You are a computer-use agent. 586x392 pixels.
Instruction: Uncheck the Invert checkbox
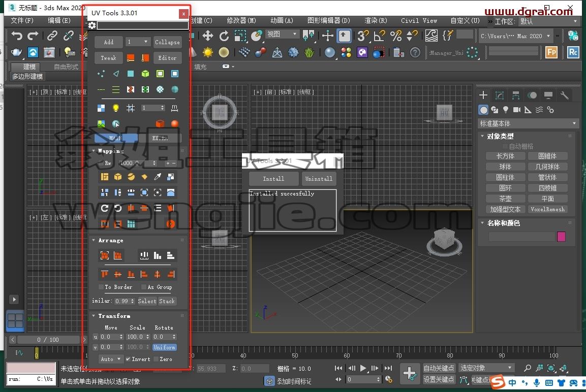(x=128, y=359)
